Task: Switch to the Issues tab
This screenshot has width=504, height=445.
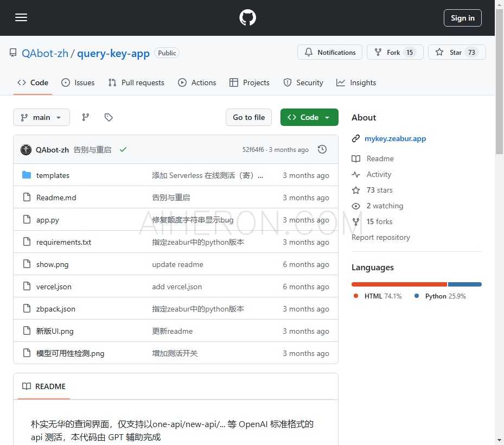Action: click(x=78, y=82)
